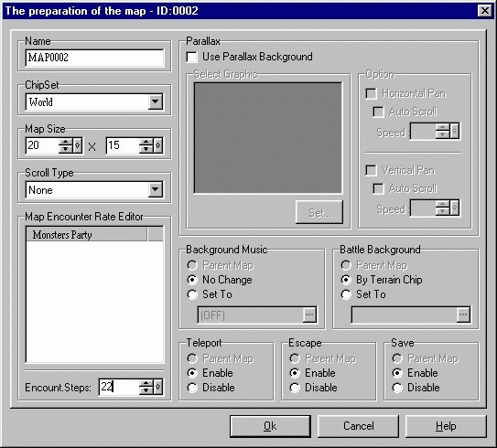
Task: Click the Name field containing MAP0002
Action: [94, 58]
